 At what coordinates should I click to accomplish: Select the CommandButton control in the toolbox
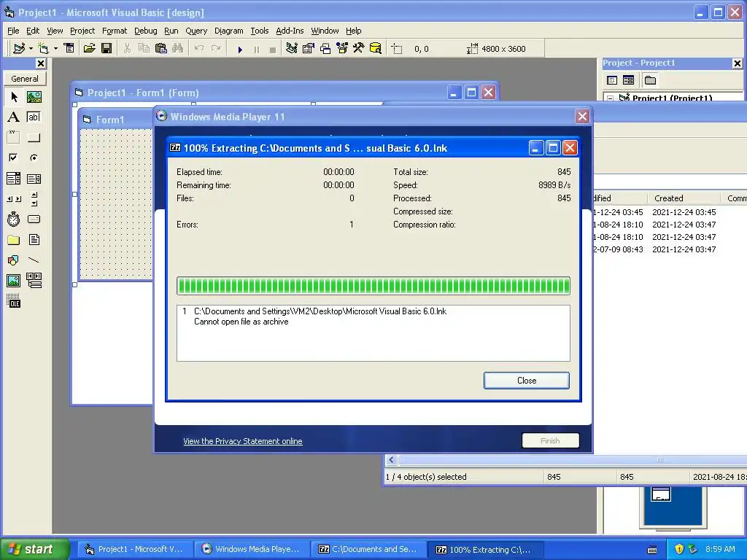pyautogui.click(x=34, y=138)
